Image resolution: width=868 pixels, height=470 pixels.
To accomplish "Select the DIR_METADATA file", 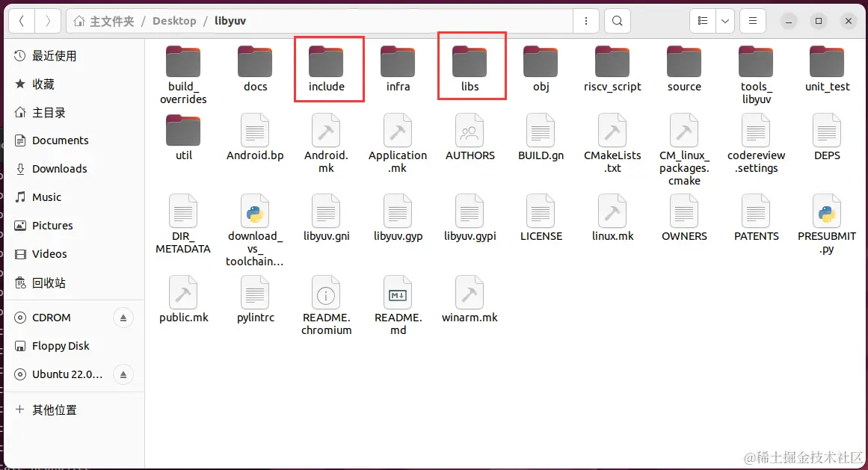I will click(x=183, y=224).
